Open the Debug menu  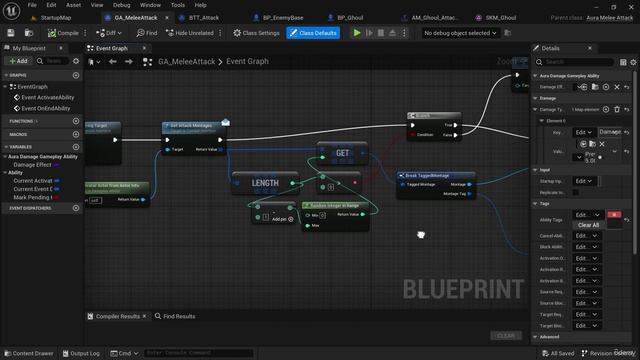click(x=122, y=5)
